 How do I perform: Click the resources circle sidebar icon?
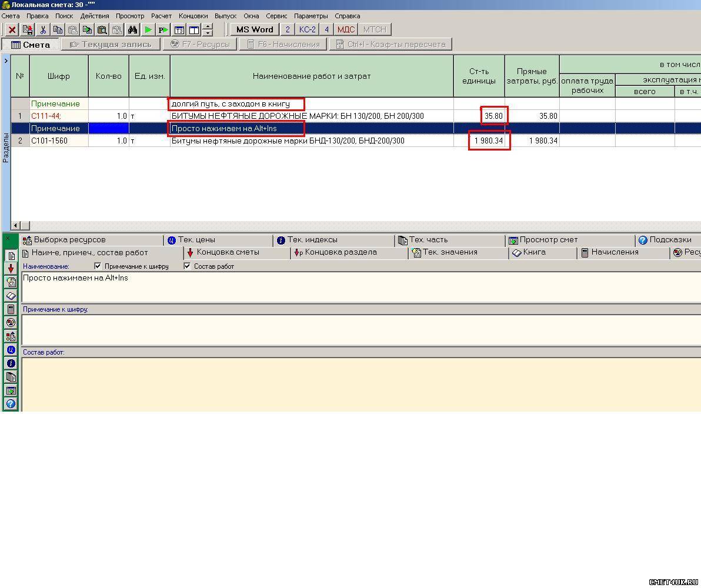[11, 322]
